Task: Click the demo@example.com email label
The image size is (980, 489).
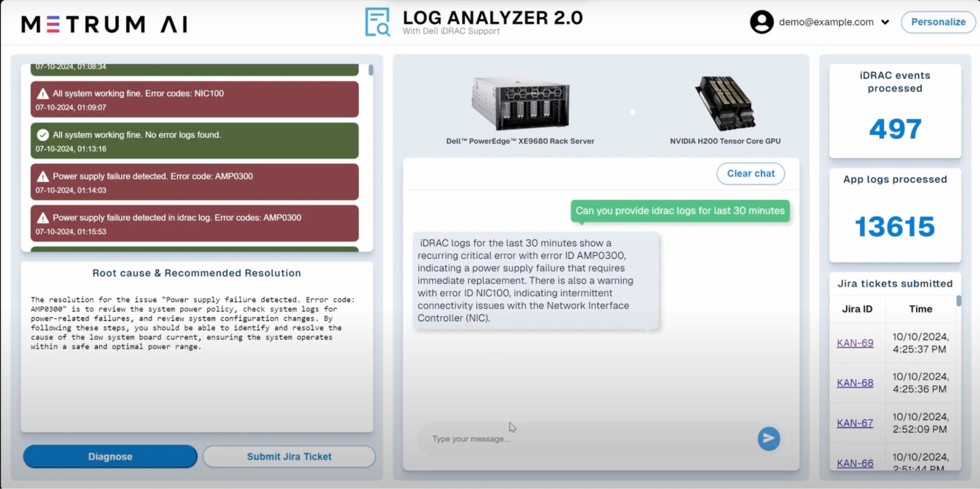Action: (x=826, y=22)
